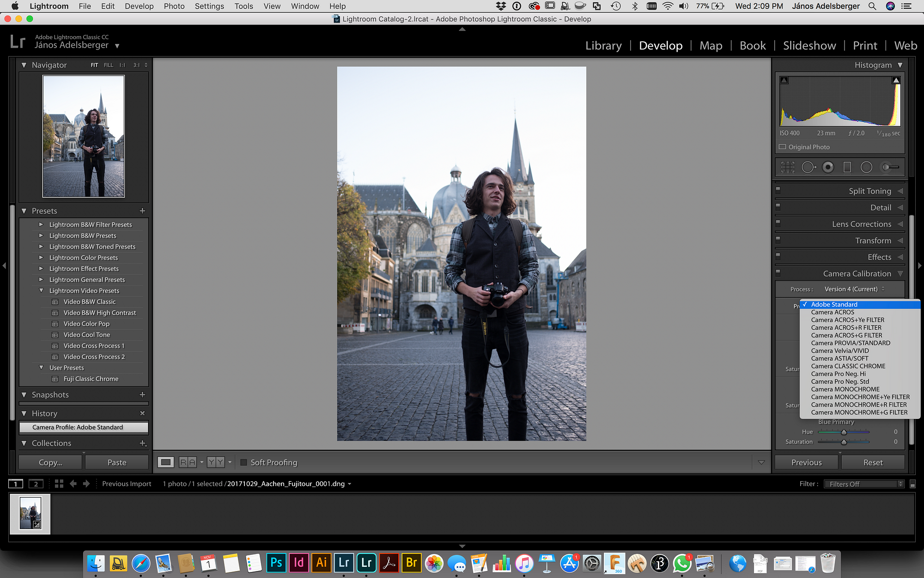This screenshot has width=924, height=578.
Task: Open second window display button 2
Action: click(x=36, y=484)
